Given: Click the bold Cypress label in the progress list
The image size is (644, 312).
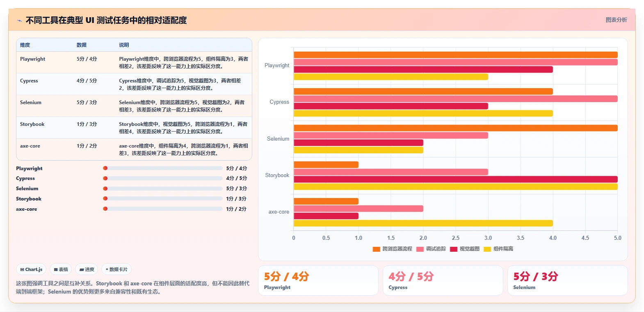Looking at the screenshot, I should pos(25,178).
